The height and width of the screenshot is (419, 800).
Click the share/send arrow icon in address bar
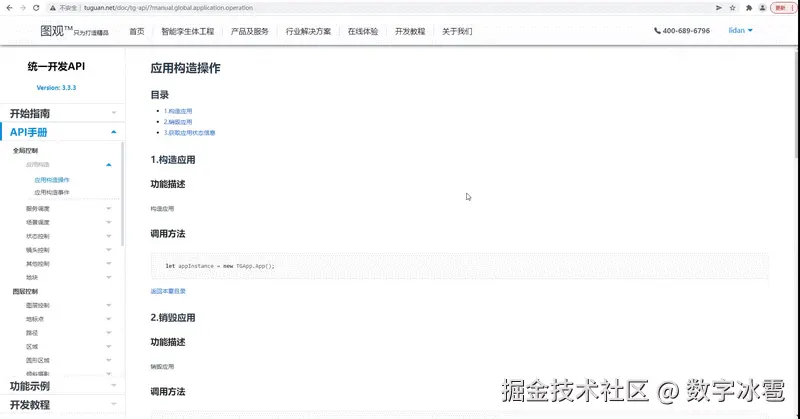click(x=718, y=8)
